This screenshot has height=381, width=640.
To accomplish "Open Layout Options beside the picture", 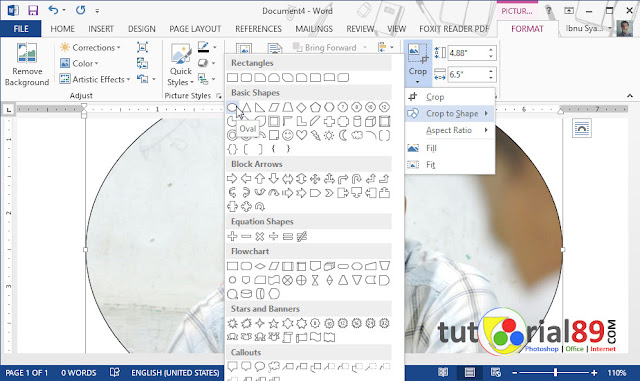I will (582, 129).
